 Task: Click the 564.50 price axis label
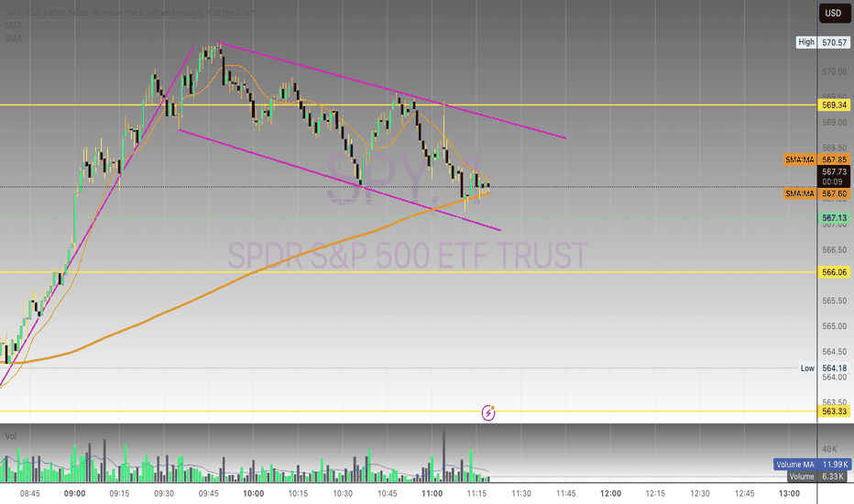coord(834,352)
